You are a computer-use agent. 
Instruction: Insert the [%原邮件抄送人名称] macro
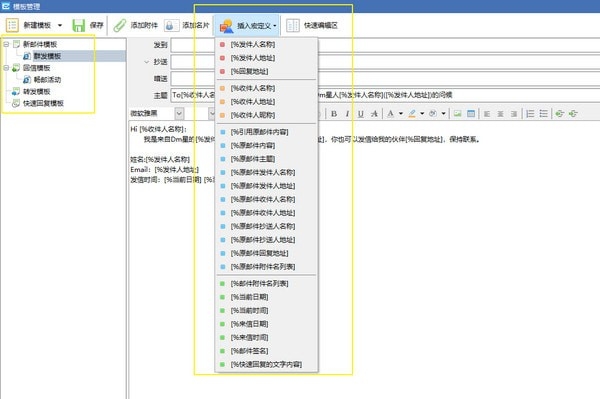click(x=267, y=226)
